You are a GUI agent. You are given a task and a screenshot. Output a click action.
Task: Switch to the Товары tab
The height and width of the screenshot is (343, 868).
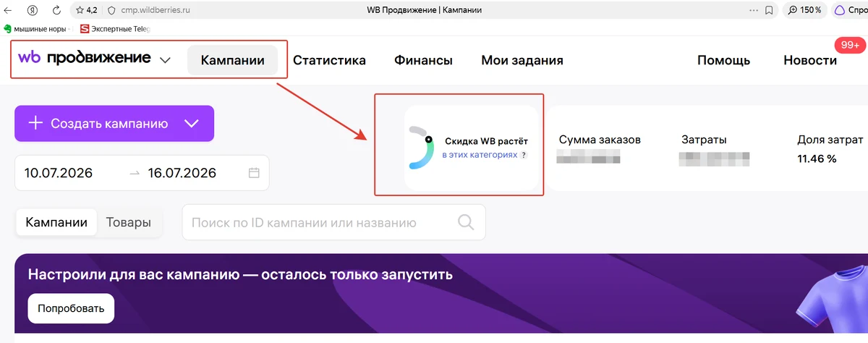click(x=129, y=222)
